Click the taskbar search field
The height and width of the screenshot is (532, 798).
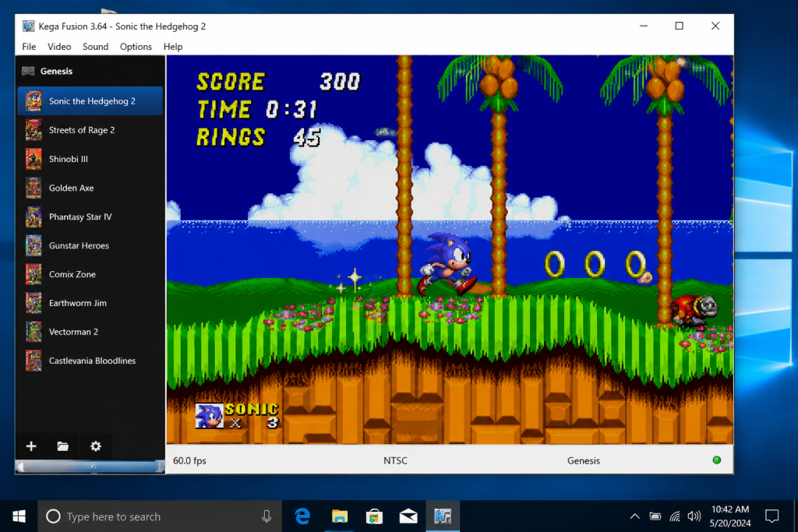tap(160, 516)
